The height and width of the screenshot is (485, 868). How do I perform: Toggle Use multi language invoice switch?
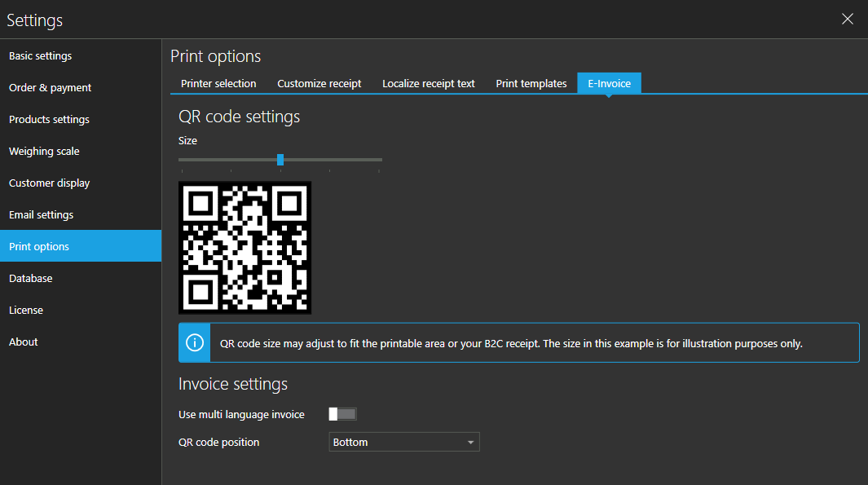coord(342,414)
